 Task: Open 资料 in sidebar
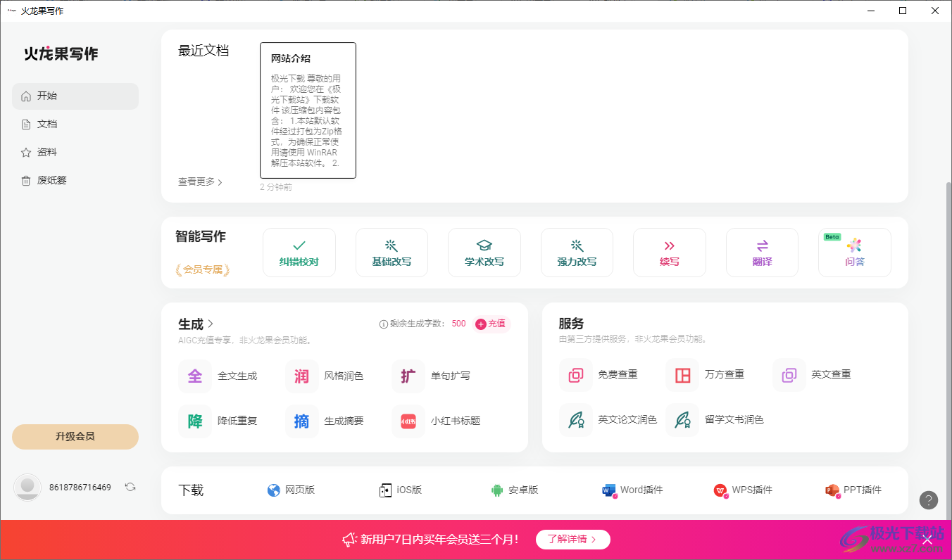75,153
